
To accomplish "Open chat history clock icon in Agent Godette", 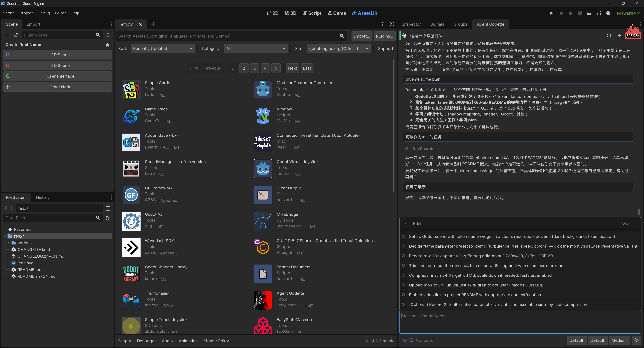I will (x=609, y=36).
